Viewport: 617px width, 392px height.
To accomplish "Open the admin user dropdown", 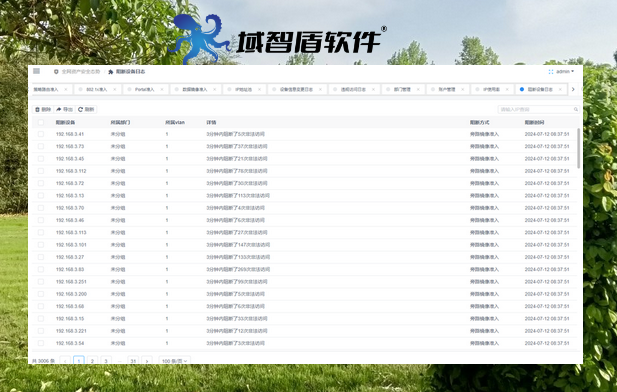I will (x=565, y=72).
